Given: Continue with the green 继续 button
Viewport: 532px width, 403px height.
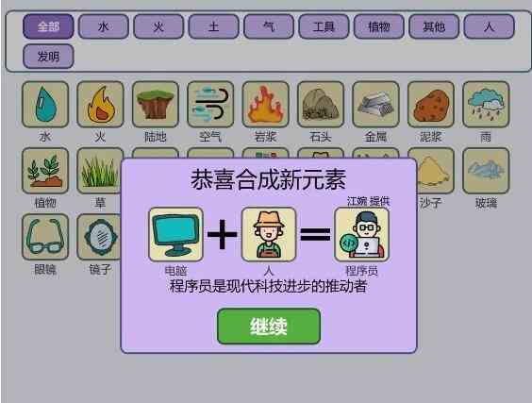Looking at the screenshot, I should (269, 327).
